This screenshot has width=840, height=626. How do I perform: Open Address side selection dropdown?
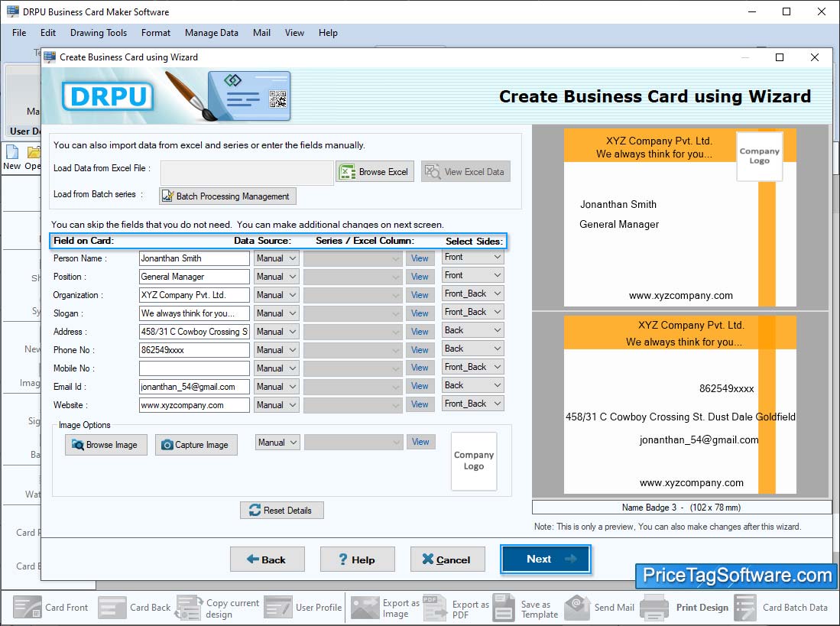(473, 330)
